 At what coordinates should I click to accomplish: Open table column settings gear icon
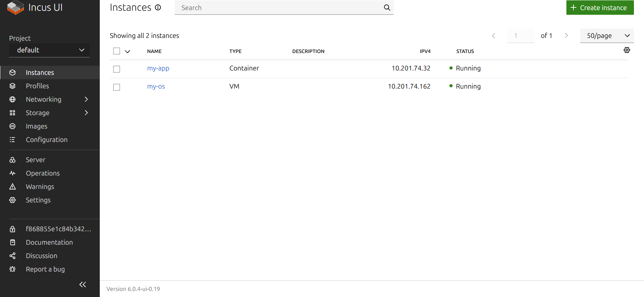627,50
